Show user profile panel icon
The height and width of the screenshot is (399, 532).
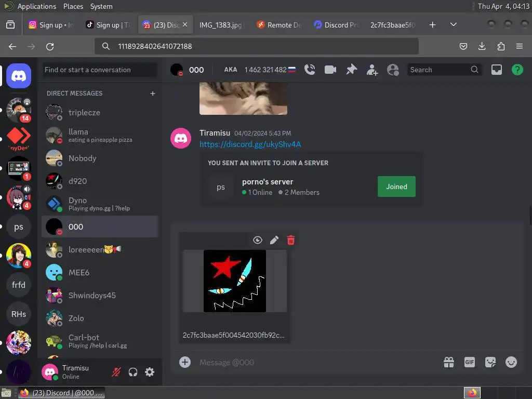(x=393, y=70)
